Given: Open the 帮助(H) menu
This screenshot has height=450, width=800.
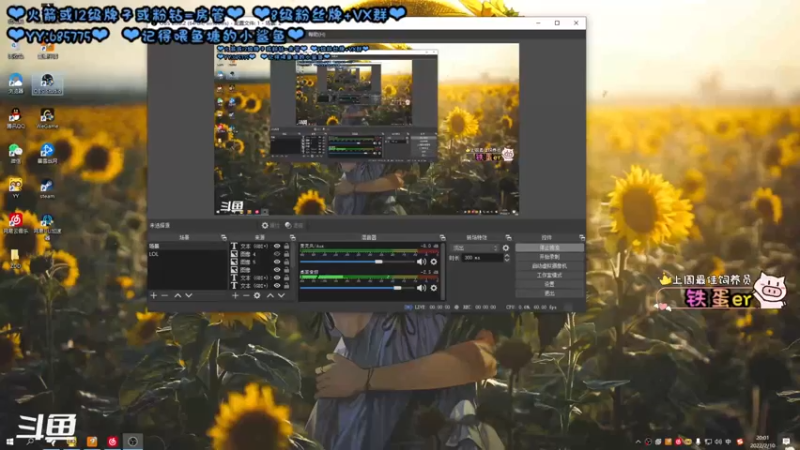Looking at the screenshot, I should click(316, 35).
